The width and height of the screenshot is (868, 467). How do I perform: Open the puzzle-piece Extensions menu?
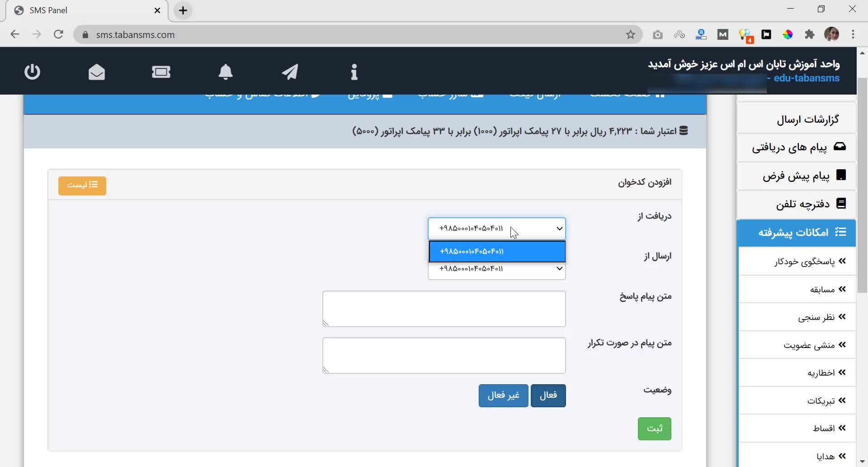coord(810,34)
